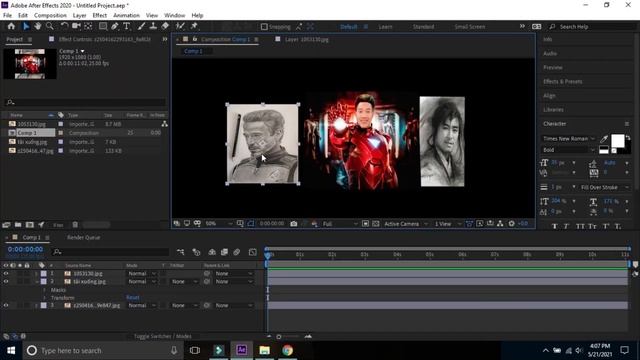Viewport: 640px width, 360px height.
Task: Click the Frame Blending icon in timeline
Action: tap(224, 252)
